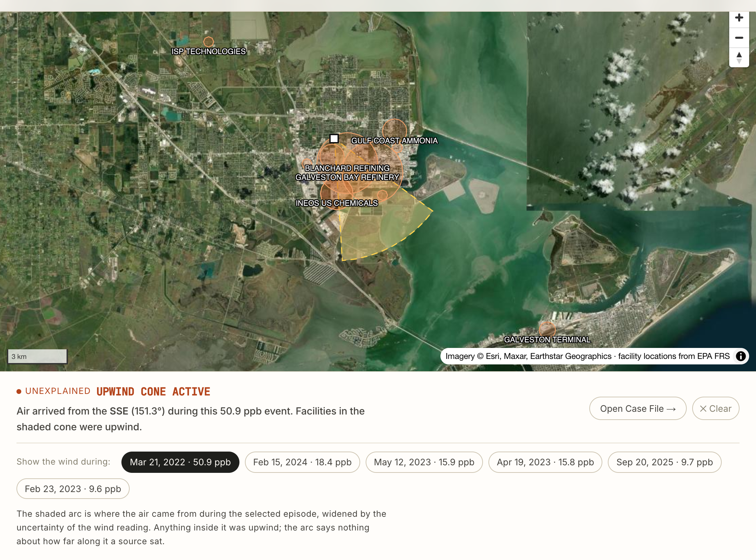Show wind during May 12, 2023 episode
Viewport: 756px width, 560px height.
pos(424,462)
